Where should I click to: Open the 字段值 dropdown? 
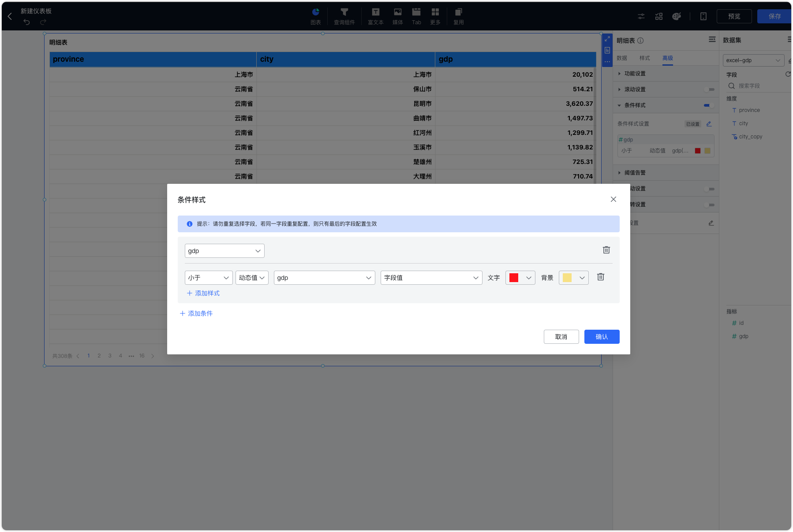pyautogui.click(x=431, y=278)
